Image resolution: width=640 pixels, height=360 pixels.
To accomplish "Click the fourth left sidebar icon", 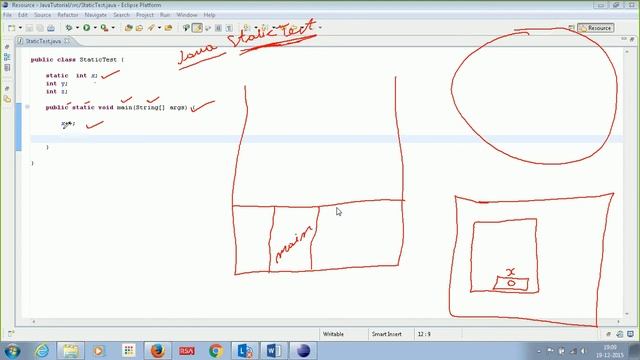I will (7, 89).
